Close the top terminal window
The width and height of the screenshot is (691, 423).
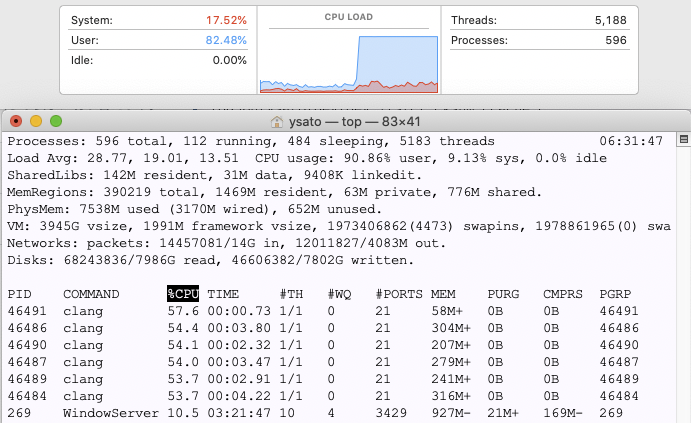16,121
